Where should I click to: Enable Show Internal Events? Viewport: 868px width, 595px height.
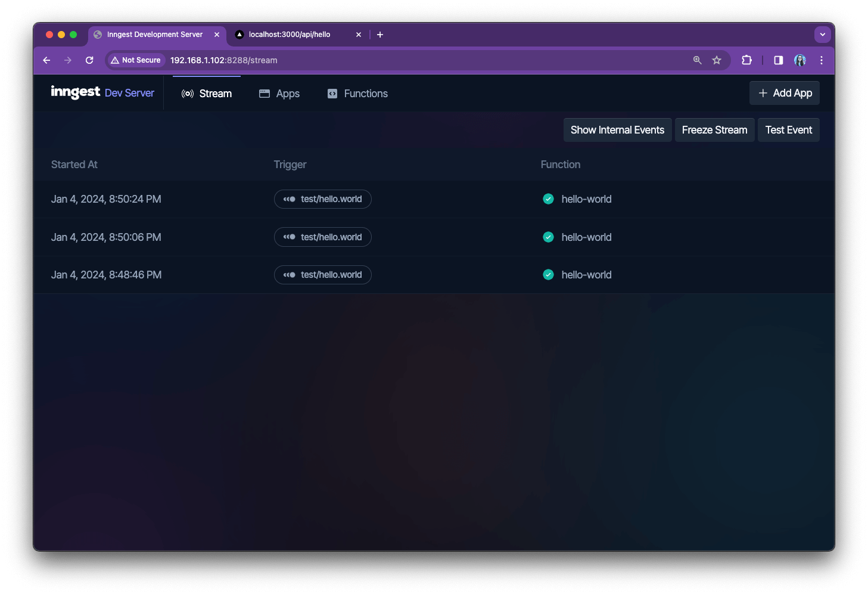tap(617, 129)
